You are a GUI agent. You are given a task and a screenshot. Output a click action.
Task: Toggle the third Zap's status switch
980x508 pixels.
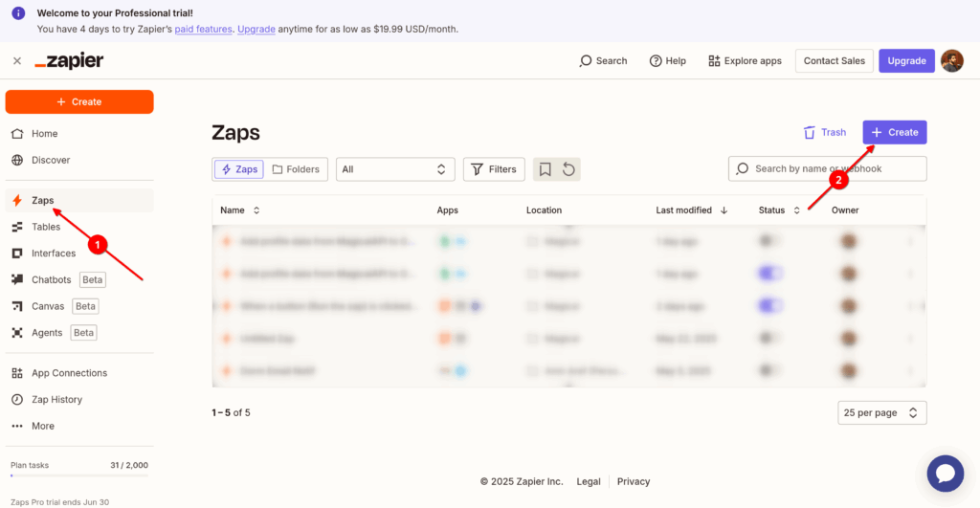click(769, 305)
